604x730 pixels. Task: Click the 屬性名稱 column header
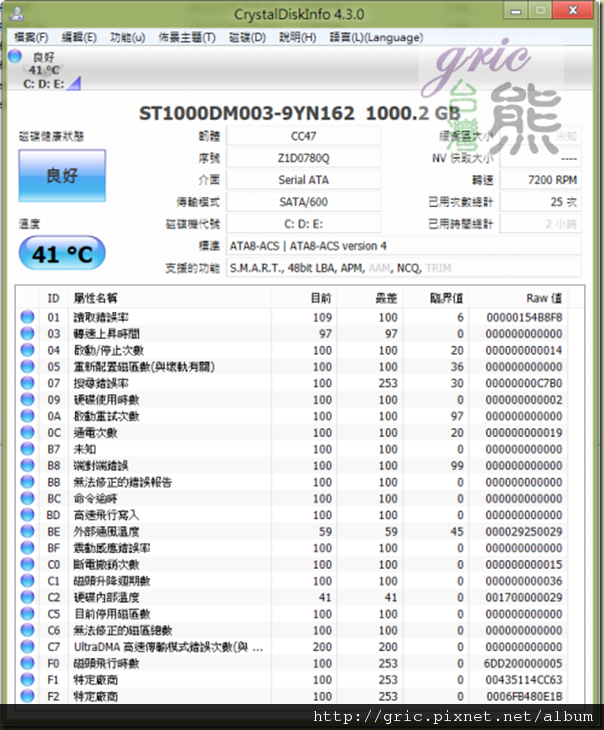170,298
